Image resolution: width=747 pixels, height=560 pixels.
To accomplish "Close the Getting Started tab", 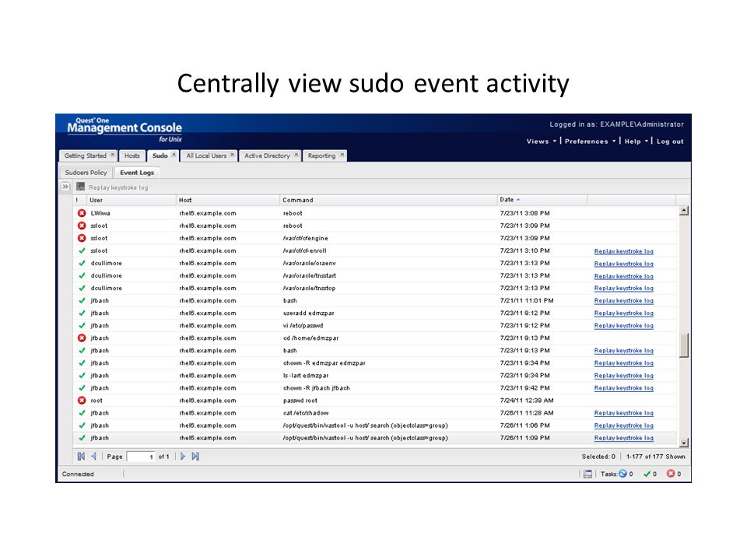I will point(112,154).
